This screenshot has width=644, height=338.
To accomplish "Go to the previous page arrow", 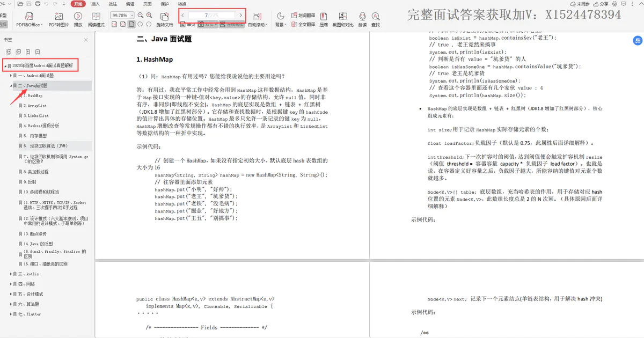I will point(183,15).
